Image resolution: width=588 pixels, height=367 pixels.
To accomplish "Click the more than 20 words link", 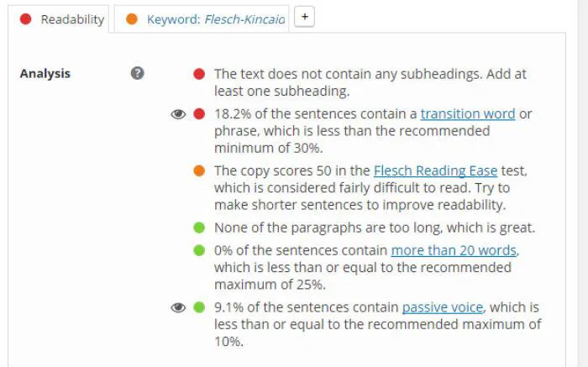I will pos(454,250).
